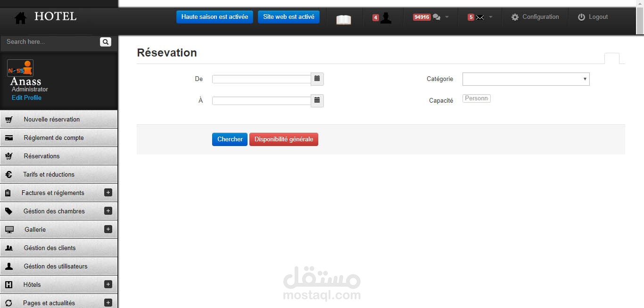644x308 pixels.
Task: Expand the Hôtels submenu
Action: (x=108, y=284)
